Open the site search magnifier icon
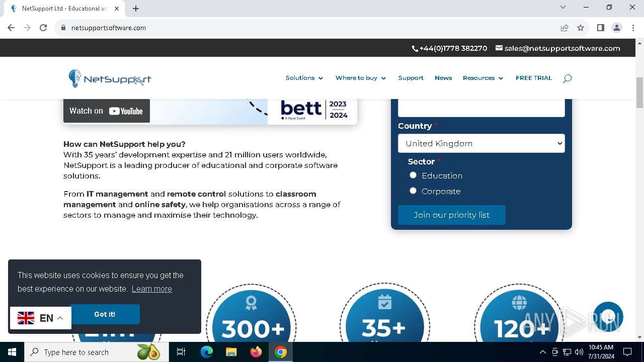The width and height of the screenshot is (644, 362). point(567,78)
